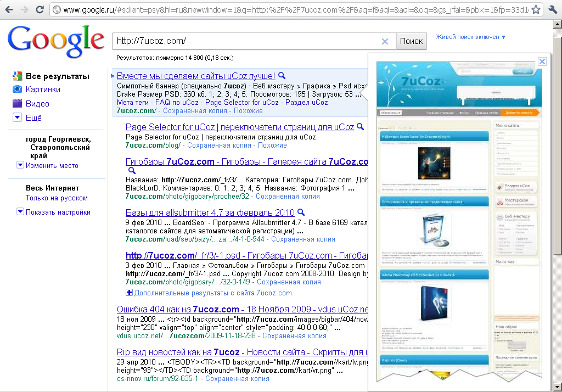Image resolution: width=562 pixels, height=392 pixels.
Task: Click the 'Результатов: примерно 14 800' count text
Action: coord(175,58)
